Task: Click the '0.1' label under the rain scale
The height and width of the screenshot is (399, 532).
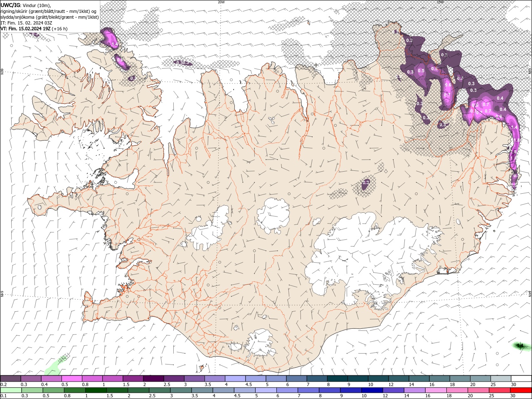Action: pos(3,396)
